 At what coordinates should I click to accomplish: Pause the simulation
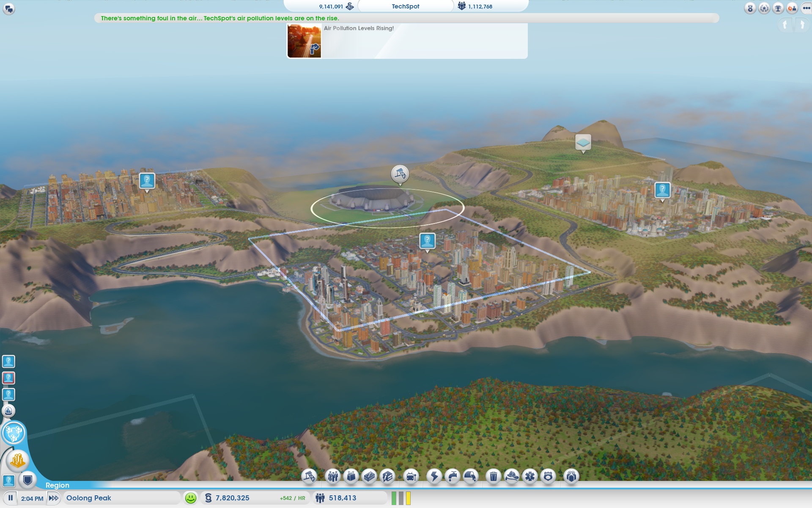tap(11, 498)
